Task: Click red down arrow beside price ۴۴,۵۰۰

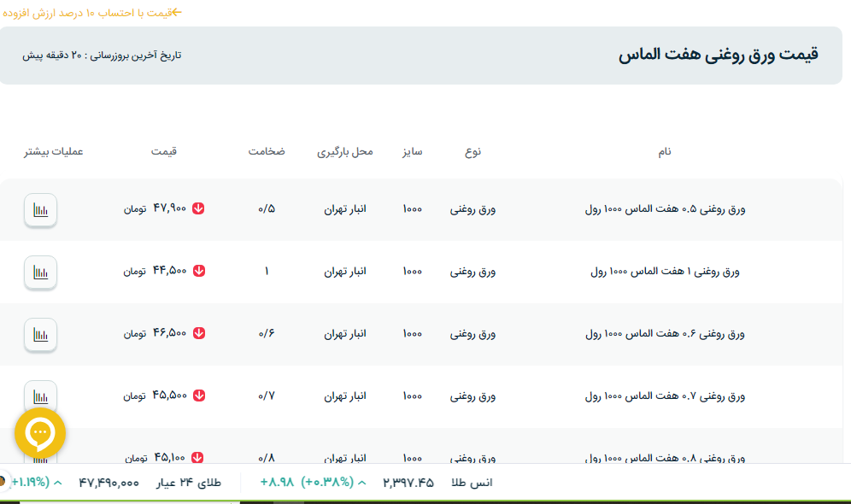Action: tap(198, 271)
